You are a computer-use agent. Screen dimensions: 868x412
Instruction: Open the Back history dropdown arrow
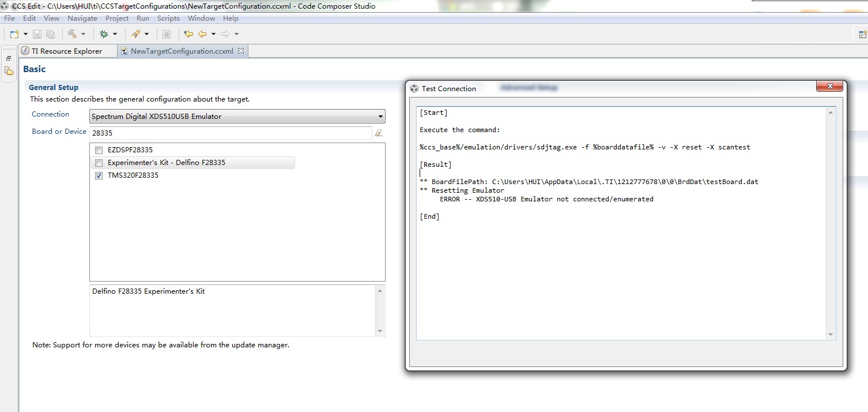pyautogui.click(x=213, y=35)
